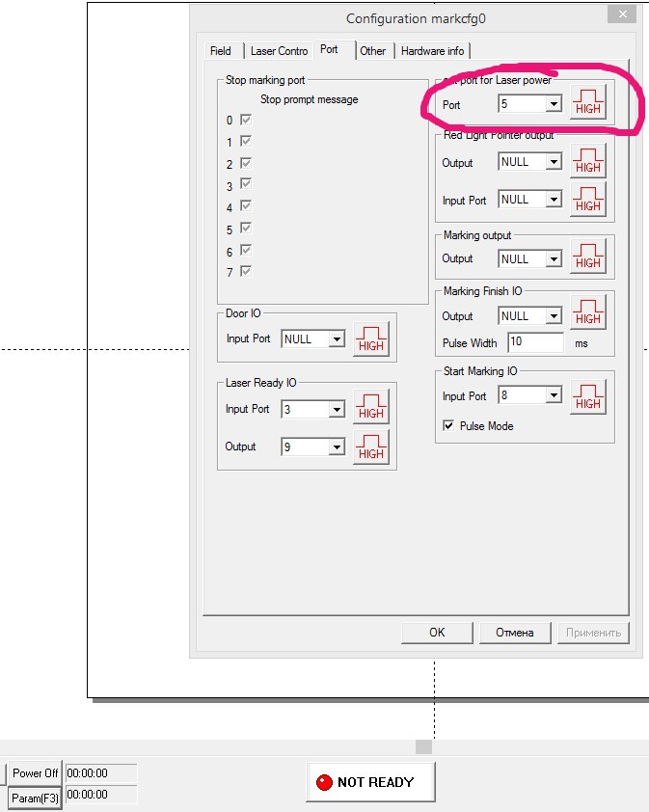Toggle HIGH level icon for Laser power port
The image size is (649, 812).
[588, 102]
